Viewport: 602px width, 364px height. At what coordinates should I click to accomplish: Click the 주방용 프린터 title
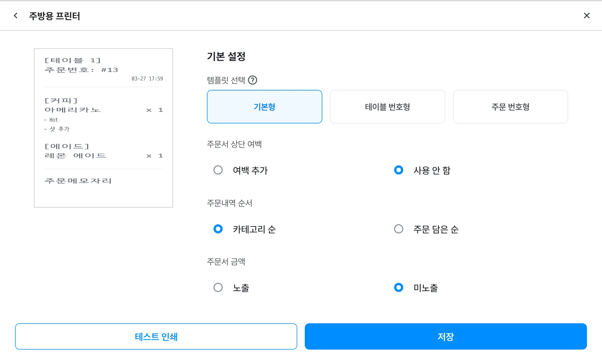(55, 16)
